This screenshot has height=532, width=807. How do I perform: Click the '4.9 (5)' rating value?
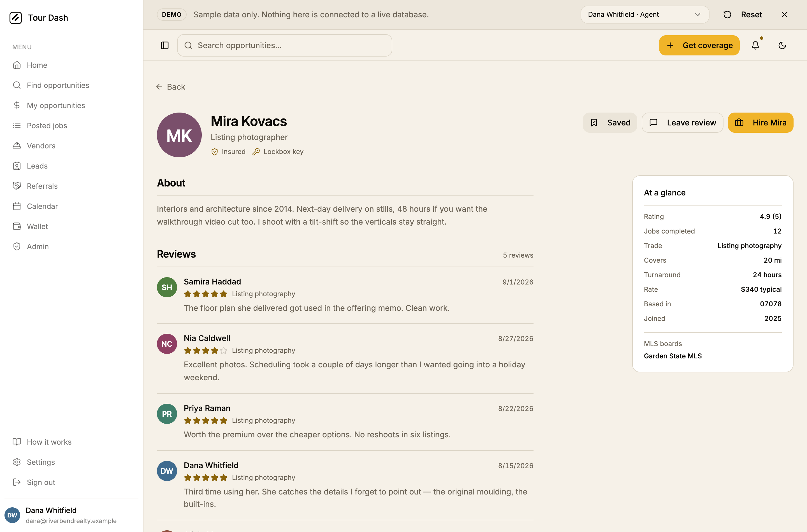point(770,216)
